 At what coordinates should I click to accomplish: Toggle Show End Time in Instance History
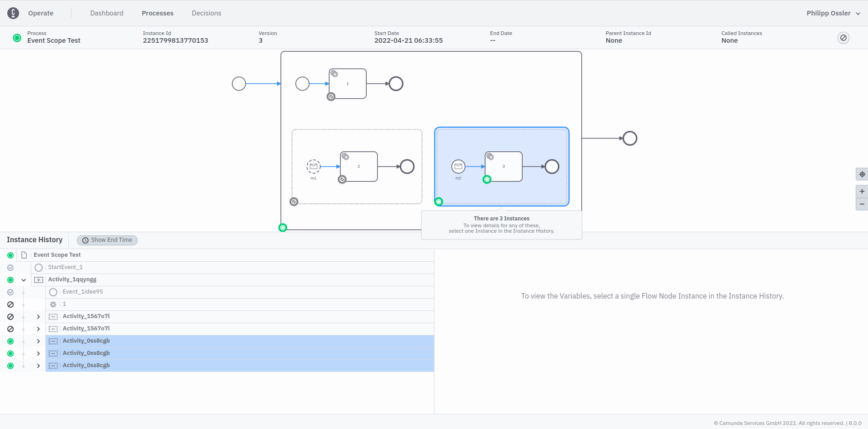pyautogui.click(x=107, y=240)
